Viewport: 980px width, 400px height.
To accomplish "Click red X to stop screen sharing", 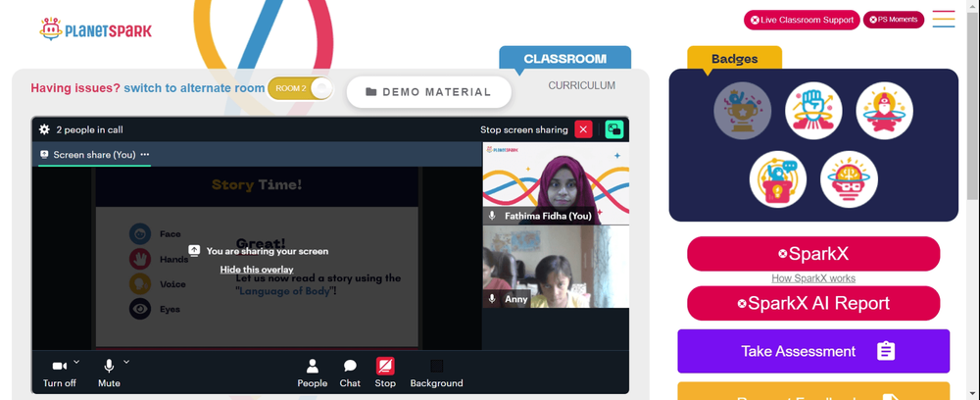I will coord(583,129).
